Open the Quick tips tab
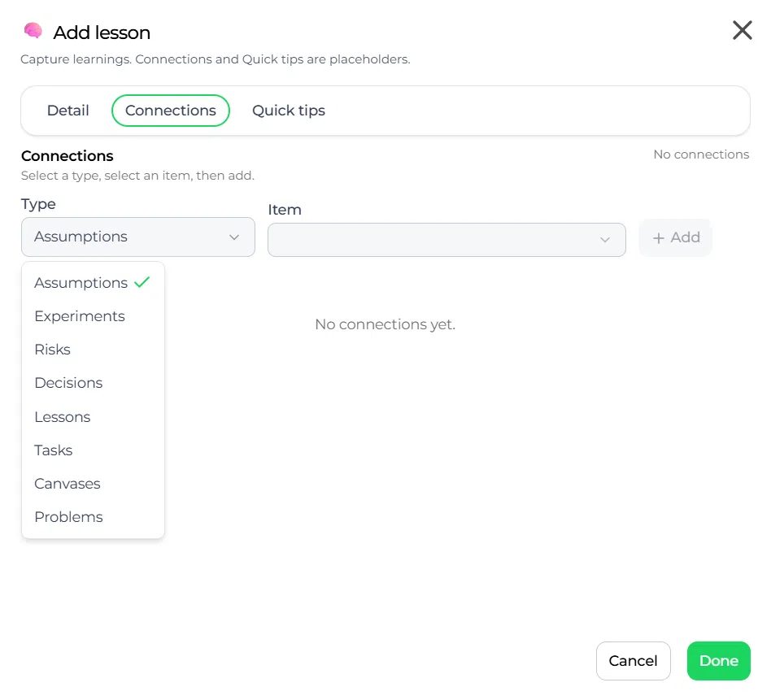The width and height of the screenshot is (771, 700). 289,111
